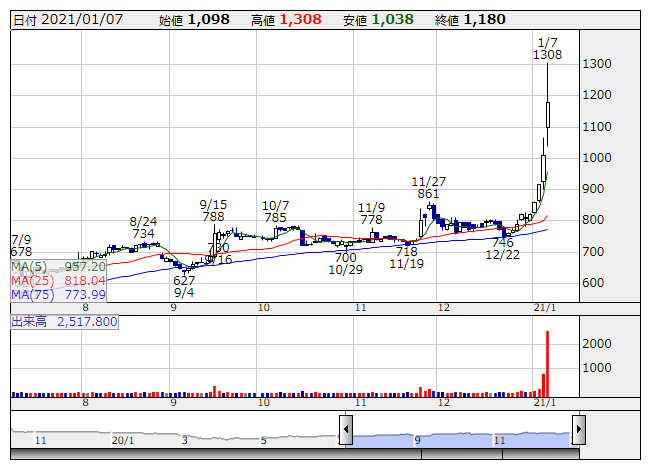653x470 pixels.
Task: Click the 746 12/22 low annotation
Action: [x=502, y=249]
